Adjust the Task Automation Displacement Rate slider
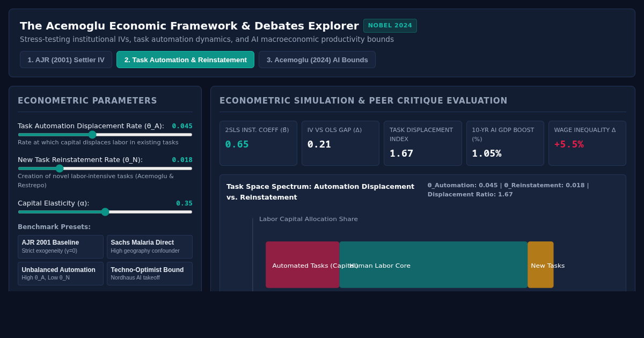 pos(105,135)
